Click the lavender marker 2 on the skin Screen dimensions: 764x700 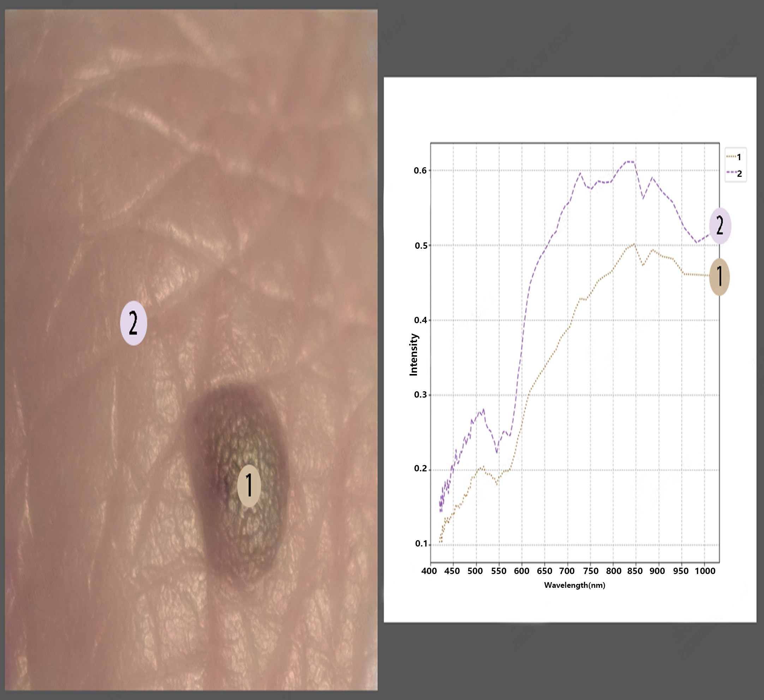(133, 323)
